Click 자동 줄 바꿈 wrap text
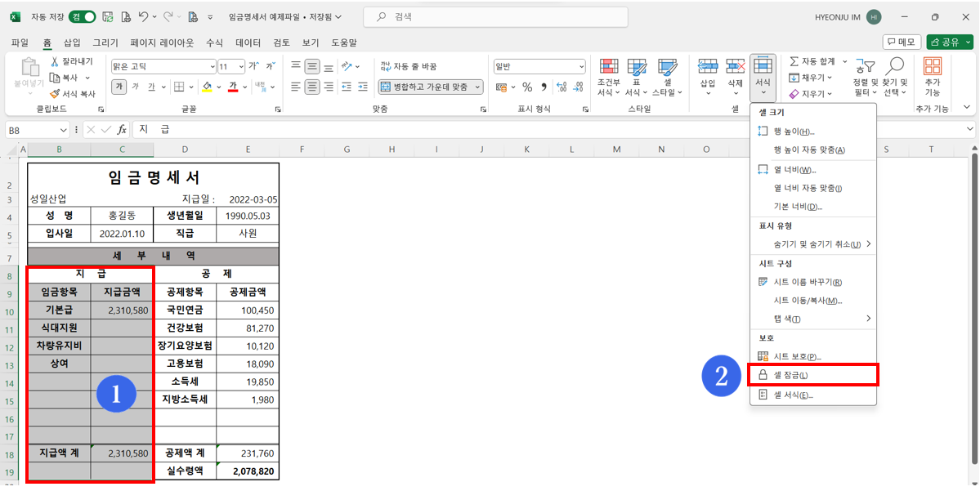 click(408, 66)
